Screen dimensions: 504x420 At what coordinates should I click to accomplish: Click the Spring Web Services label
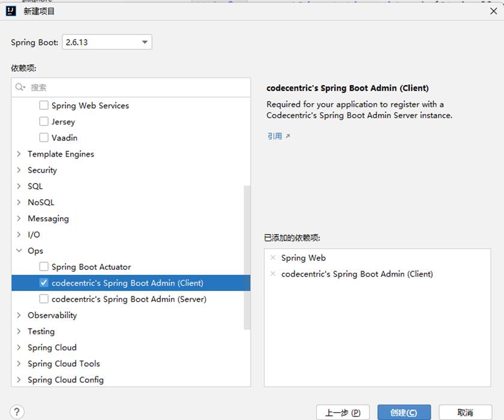91,106
